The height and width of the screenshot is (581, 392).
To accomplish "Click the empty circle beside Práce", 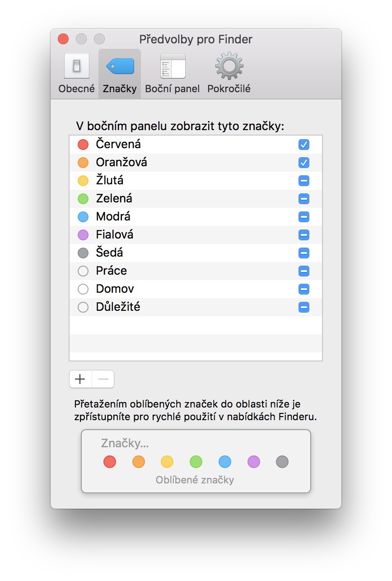I will [x=83, y=271].
